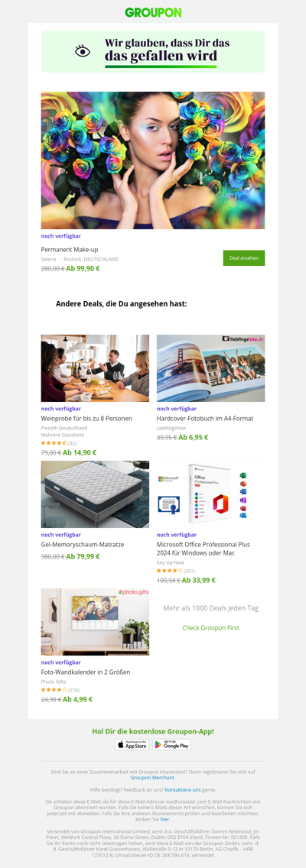Click the Check Groupon First link
The width and height of the screenshot is (306, 868).
(210, 628)
